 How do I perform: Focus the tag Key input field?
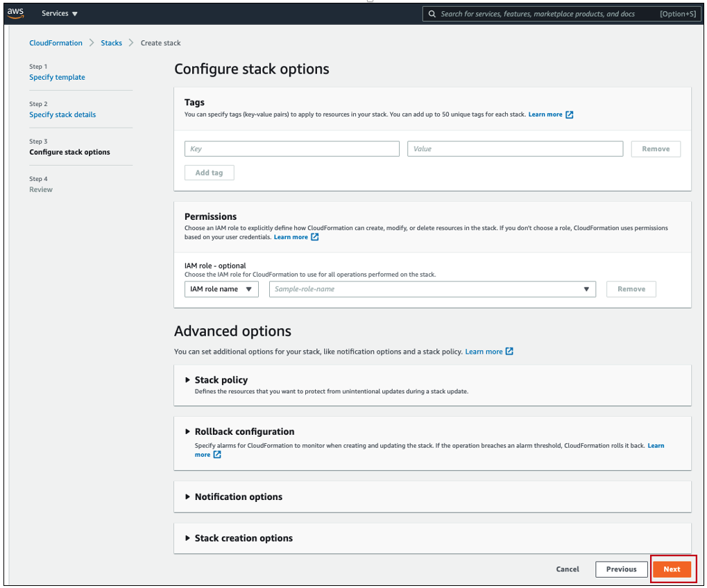tap(291, 148)
